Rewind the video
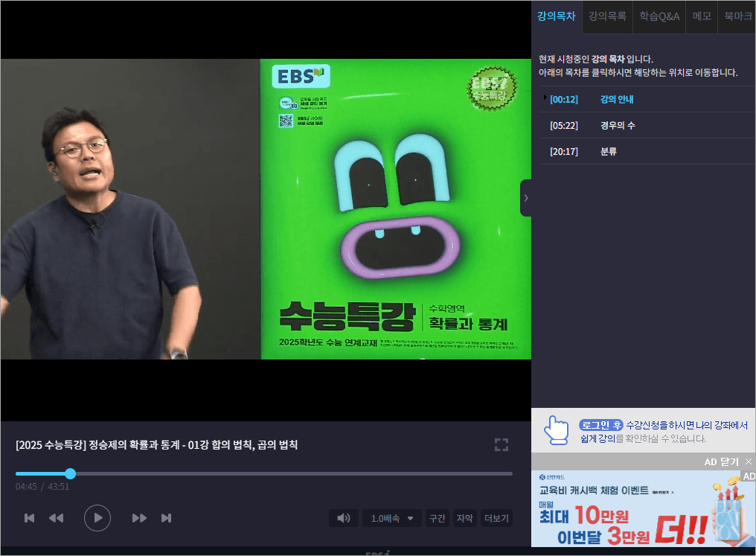Image resolution: width=756 pixels, height=556 pixels. 57,518
